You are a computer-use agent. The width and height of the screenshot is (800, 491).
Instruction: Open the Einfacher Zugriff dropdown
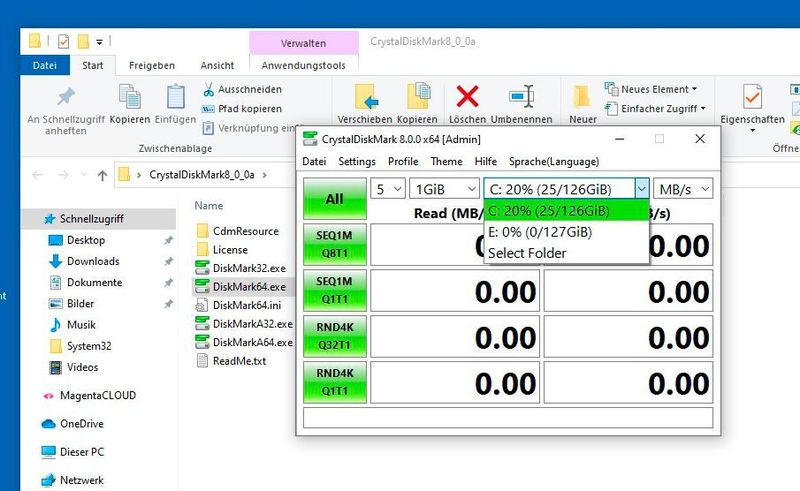point(655,109)
